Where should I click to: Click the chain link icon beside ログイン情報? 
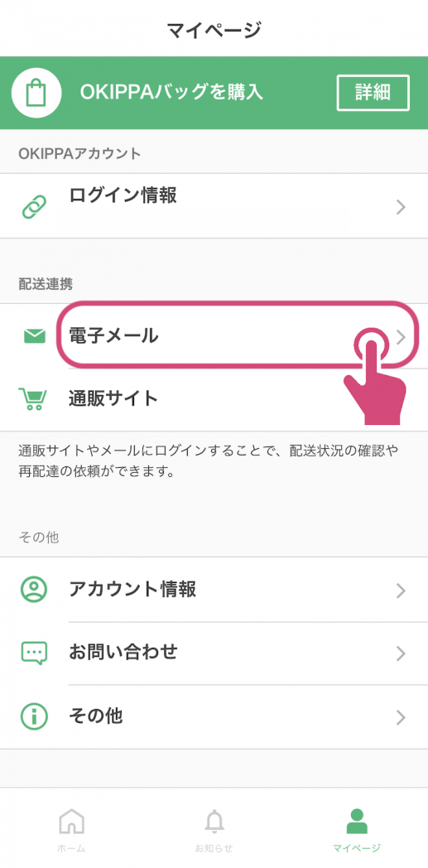pyautogui.click(x=34, y=207)
